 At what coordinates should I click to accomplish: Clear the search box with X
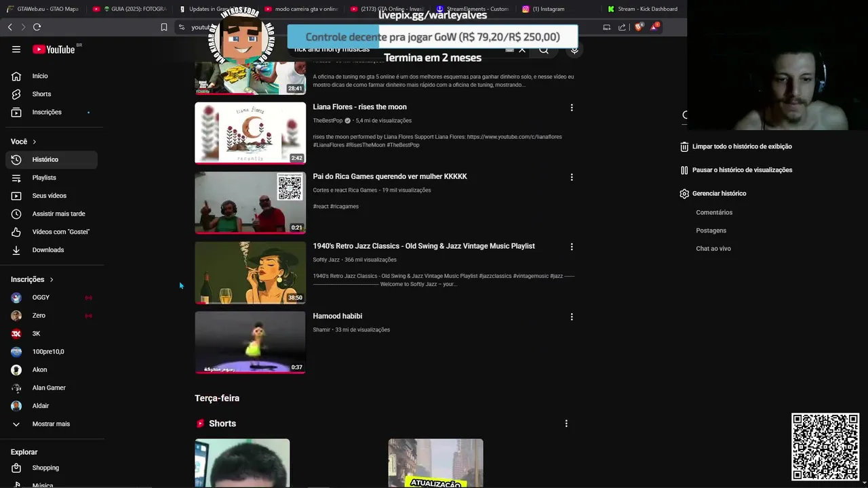(522, 49)
